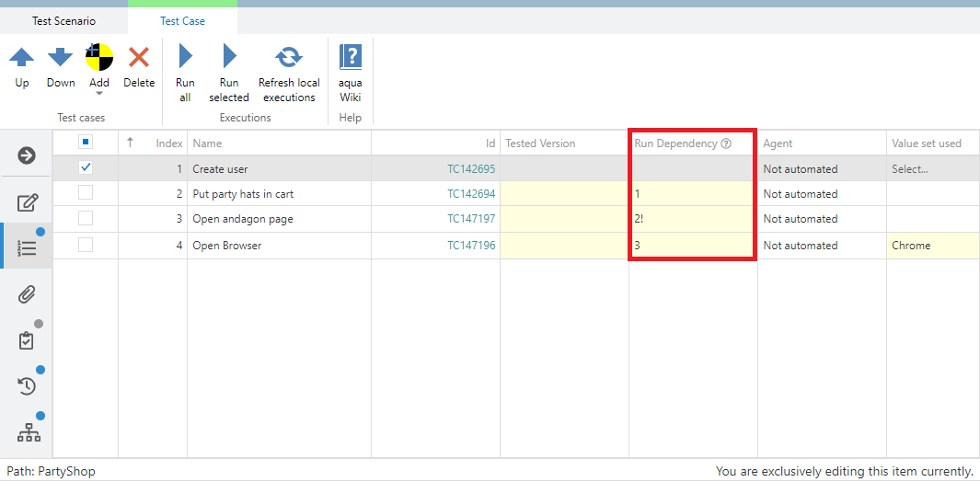
Task: Move test case Down
Action: tap(61, 58)
